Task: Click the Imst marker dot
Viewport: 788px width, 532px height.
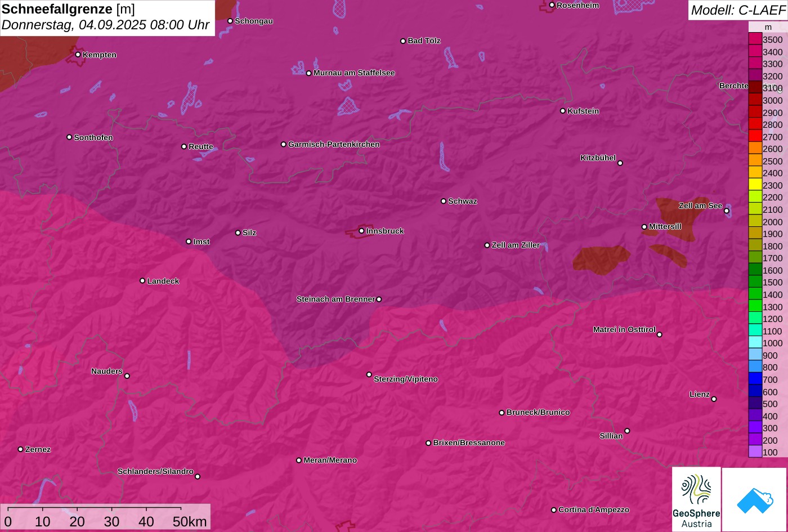Action: (x=189, y=242)
